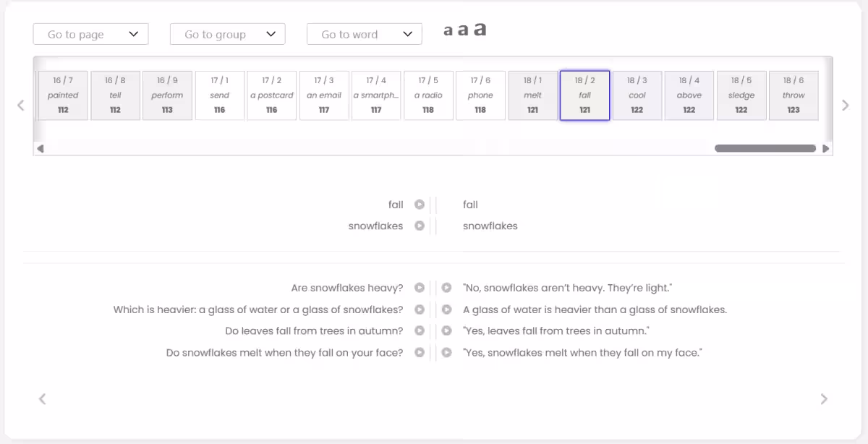Select word card 18/3 "cool"

coord(637,95)
